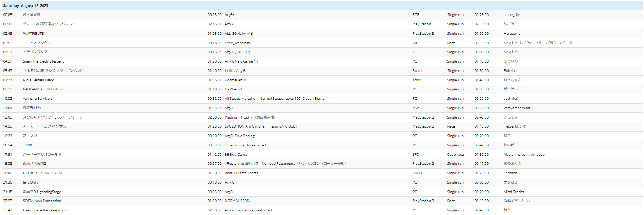Viewport: 644px width, 215px height.
Task: Select the game title 'Spark the Electric Jester 3'
Action: tap(43, 61)
